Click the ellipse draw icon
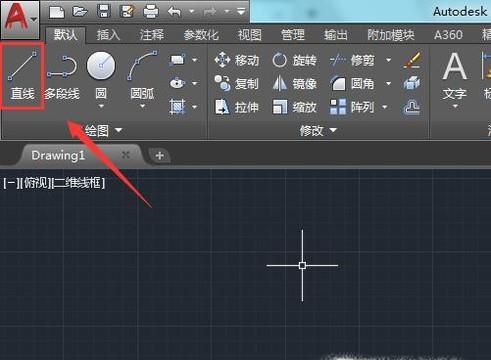491x360 pixels. click(x=177, y=83)
